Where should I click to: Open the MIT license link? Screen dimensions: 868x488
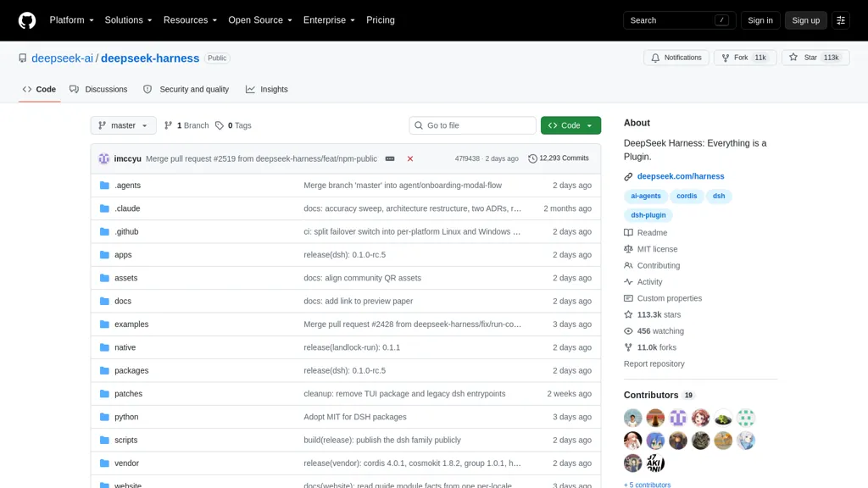(x=650, y=250)
